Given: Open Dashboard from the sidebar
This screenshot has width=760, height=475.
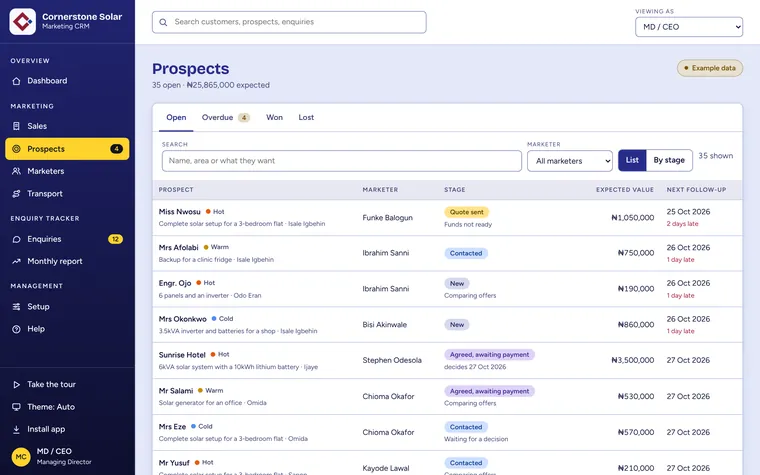Looking at the screenshot, I should click(x=67, y=81).
